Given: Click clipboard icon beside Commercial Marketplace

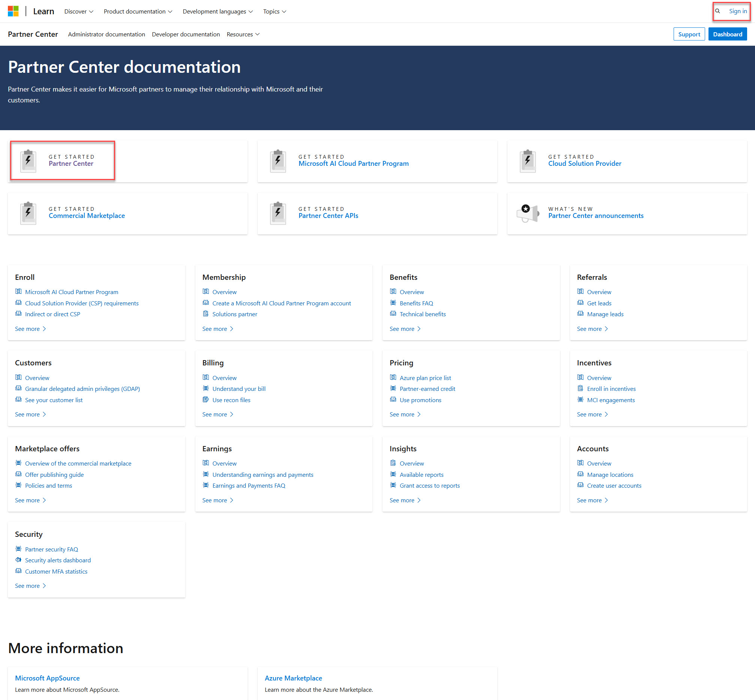Looking at the screenshot, I should click(x=29, y=213).
